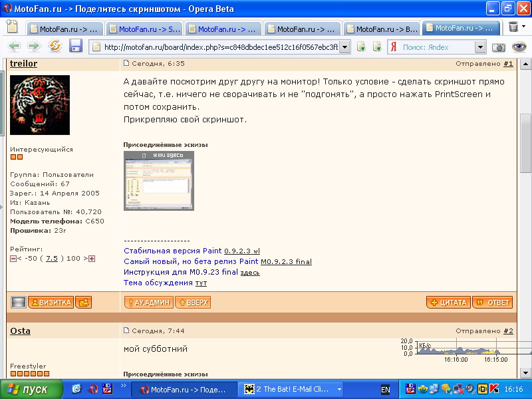Click the ВИЗИТКА button
This screenshot has width=532, height=399.
[x=51, y=303]
